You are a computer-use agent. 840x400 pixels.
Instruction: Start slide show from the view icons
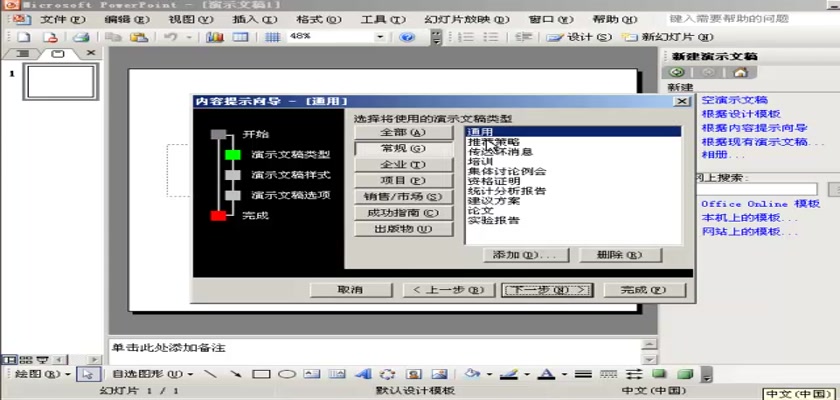[42, 360]
